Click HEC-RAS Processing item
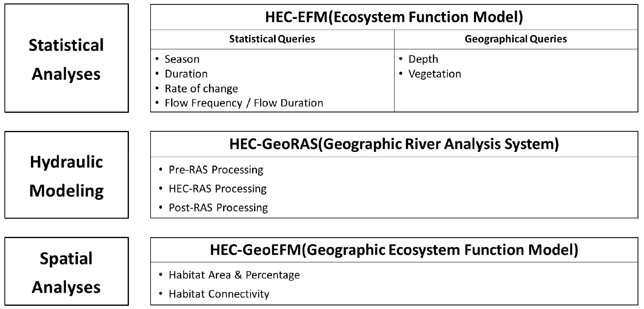Image resolution: width=644 pixels, height=309 pixels. [x=217, y=189]
